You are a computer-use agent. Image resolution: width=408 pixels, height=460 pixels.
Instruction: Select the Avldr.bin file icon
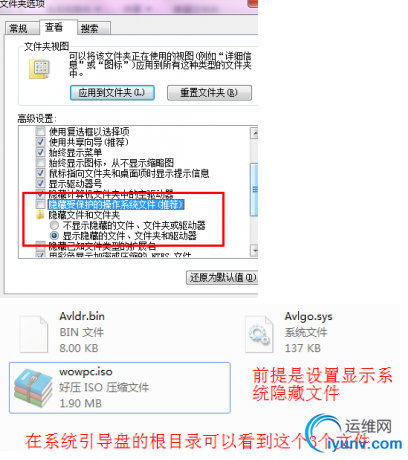[x=33, y=334]
